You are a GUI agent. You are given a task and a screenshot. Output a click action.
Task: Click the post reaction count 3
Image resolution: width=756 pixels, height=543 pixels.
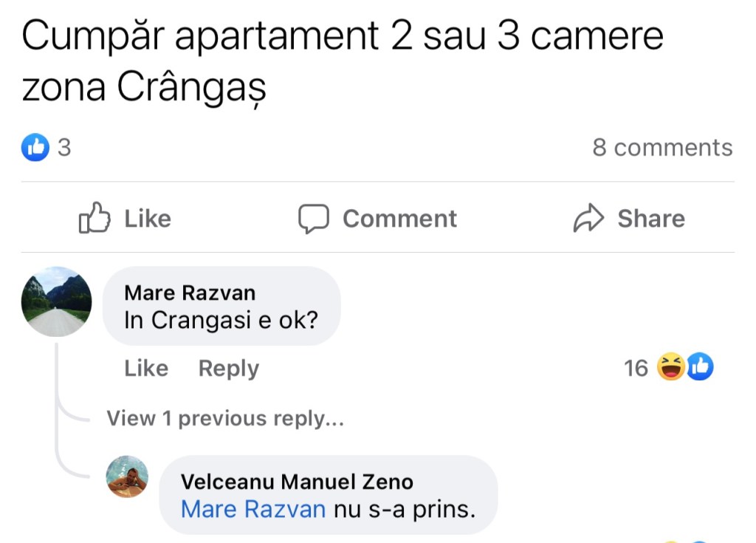(64, 148)
